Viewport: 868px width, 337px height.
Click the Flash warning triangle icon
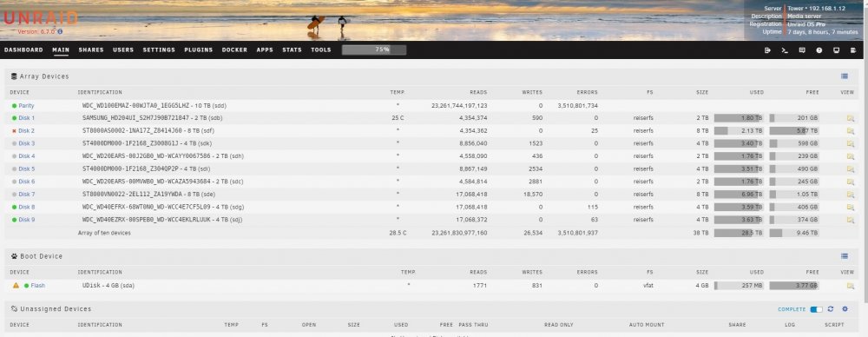pos(16,286)
